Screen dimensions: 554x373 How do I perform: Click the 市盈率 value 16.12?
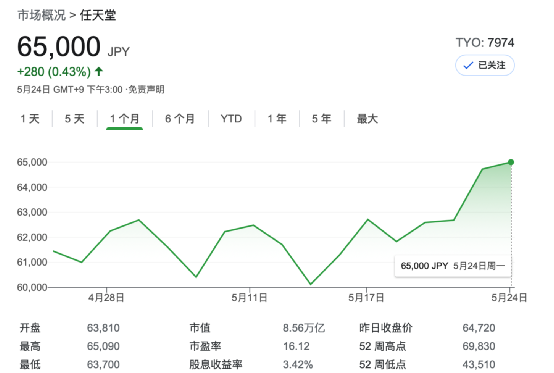tap(296, 346)
